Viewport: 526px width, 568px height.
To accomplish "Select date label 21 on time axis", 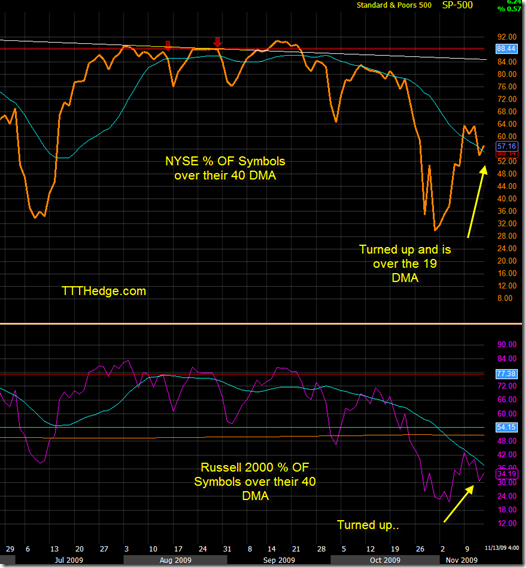I will (x=296, y=549).
